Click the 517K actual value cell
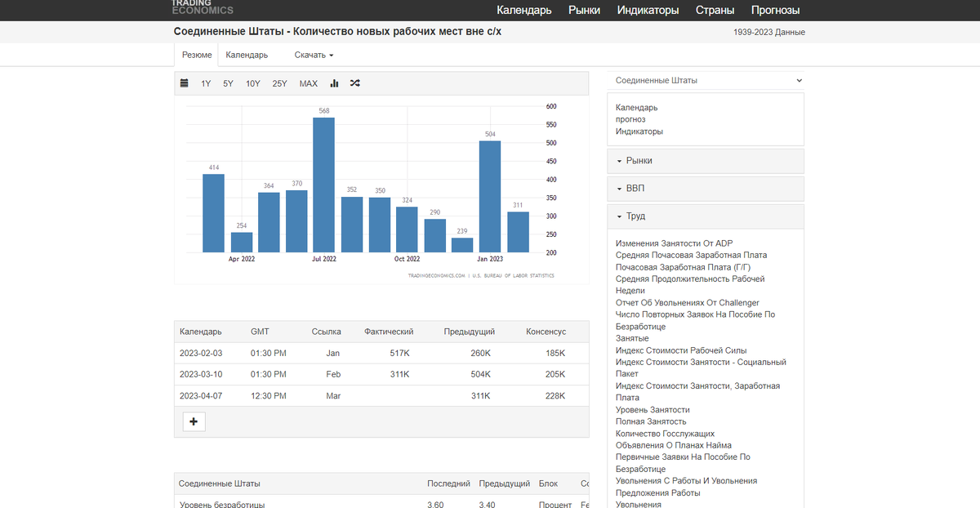This screenshot has width=980, height=508. coord(400,353)
